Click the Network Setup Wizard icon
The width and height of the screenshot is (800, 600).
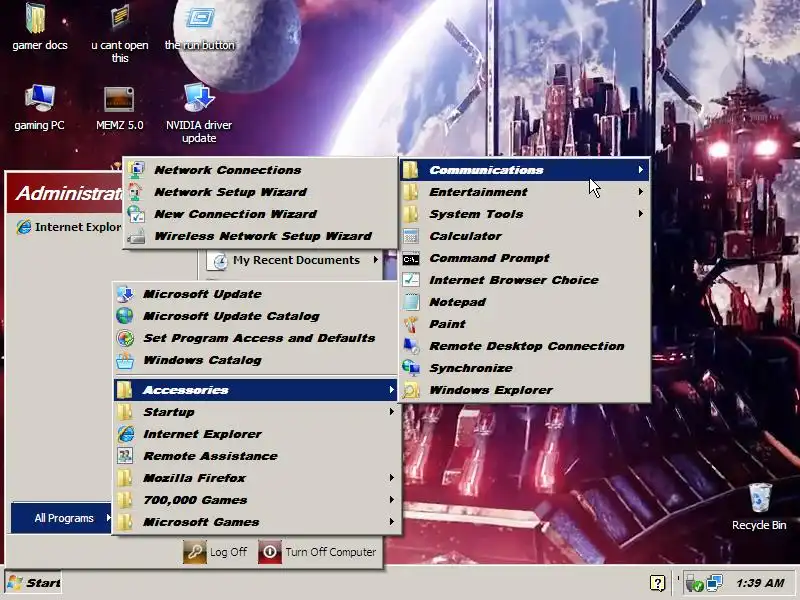(x=136, y=192)
